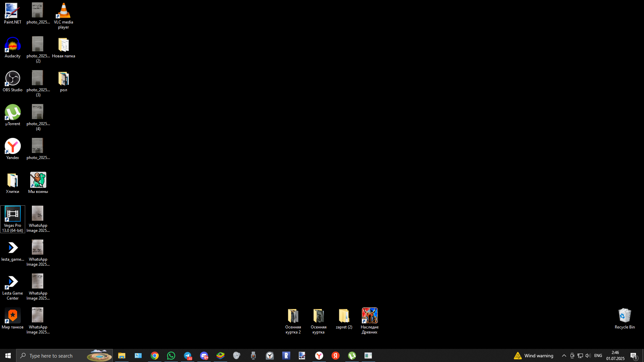Open µTorrent from the taskbar
644x362 pixels.
click(352, 356)
